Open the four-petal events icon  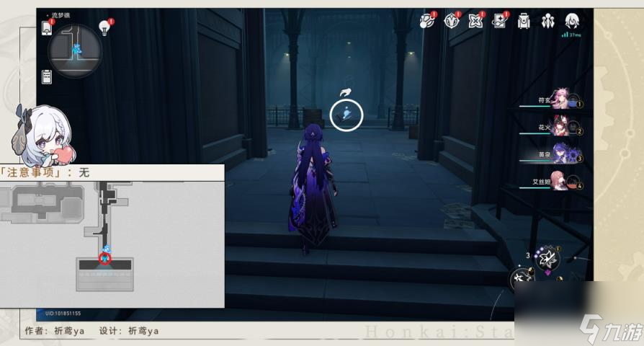475,20
